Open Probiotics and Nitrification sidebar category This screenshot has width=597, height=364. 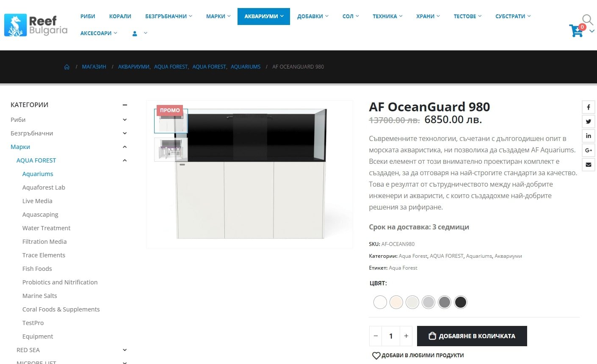tap(60, 282)
